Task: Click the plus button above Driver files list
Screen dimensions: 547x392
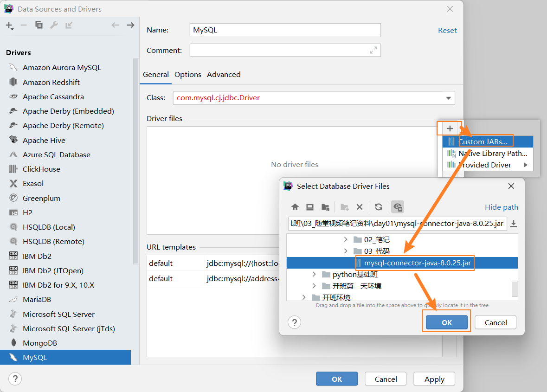Action: (450, 129)
